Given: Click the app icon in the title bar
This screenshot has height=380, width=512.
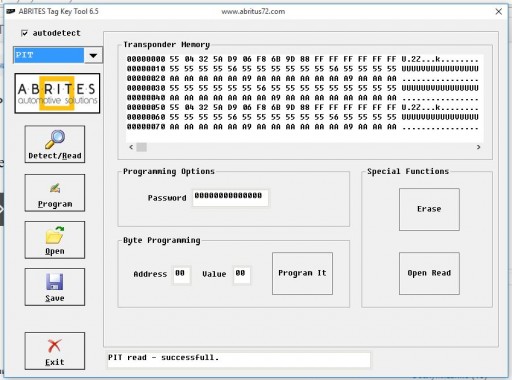Looking at the screenshot, I should pyautogui.click(x=11, y=11).
